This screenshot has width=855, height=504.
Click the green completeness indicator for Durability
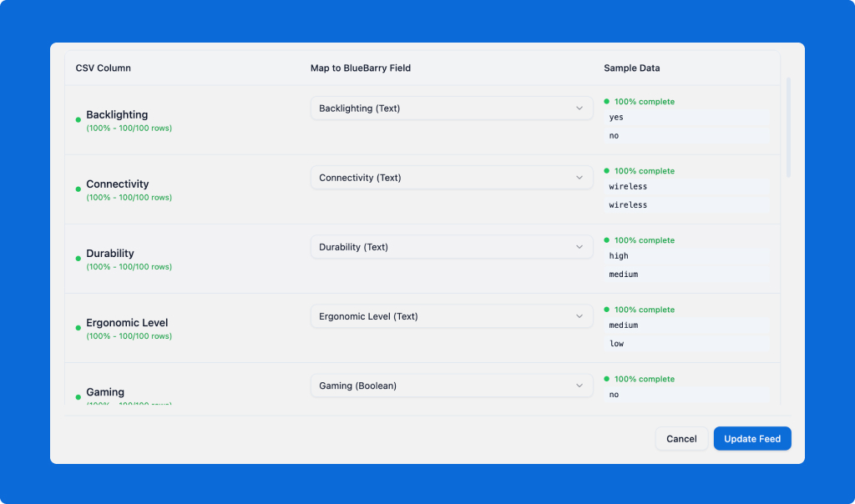(x=608, y=239)
